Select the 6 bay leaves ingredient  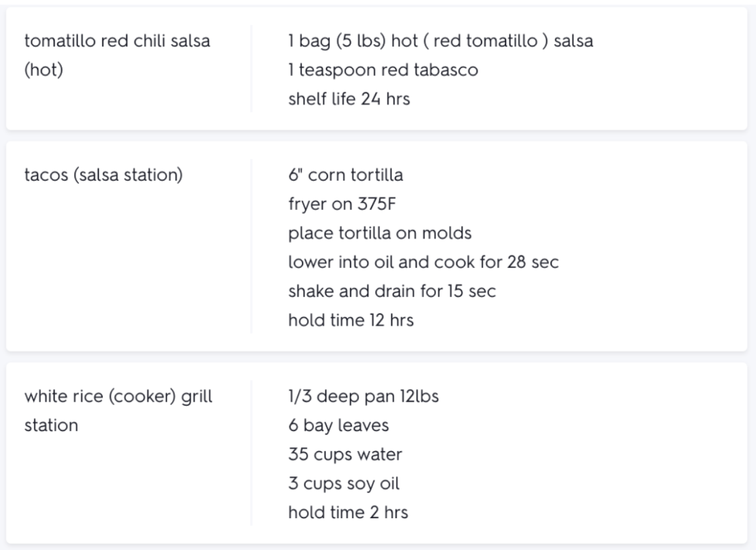click(338, 425)
